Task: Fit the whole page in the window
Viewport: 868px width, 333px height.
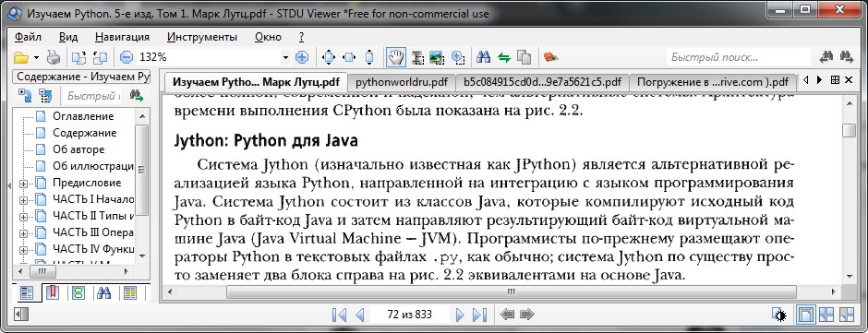Action: click(x=329, y=57)
